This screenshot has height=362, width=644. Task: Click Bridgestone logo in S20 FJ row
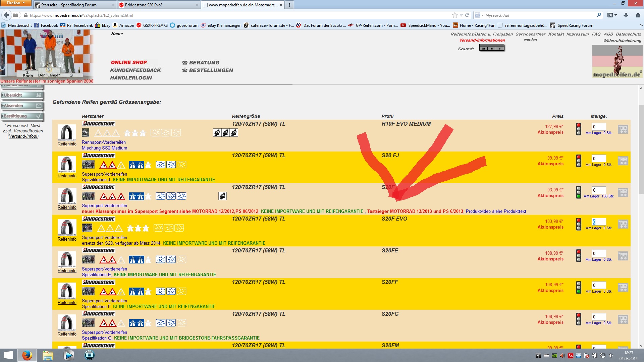[99, 156]
